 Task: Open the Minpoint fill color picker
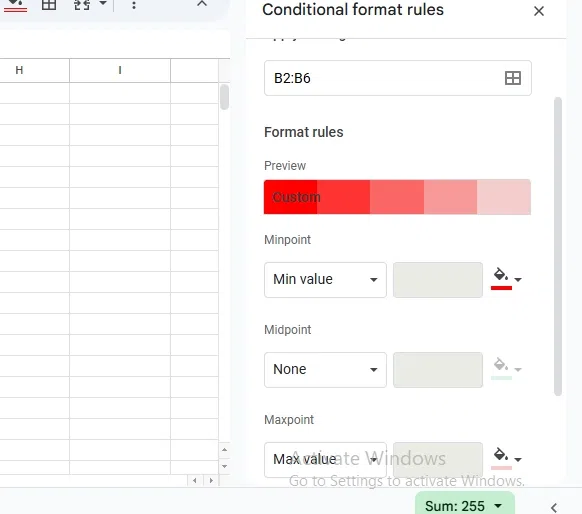(x=506, y=279)
